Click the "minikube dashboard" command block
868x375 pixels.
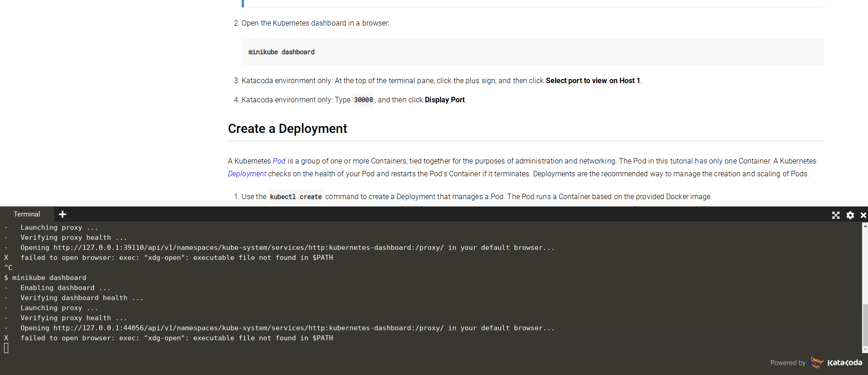[281, 52]
